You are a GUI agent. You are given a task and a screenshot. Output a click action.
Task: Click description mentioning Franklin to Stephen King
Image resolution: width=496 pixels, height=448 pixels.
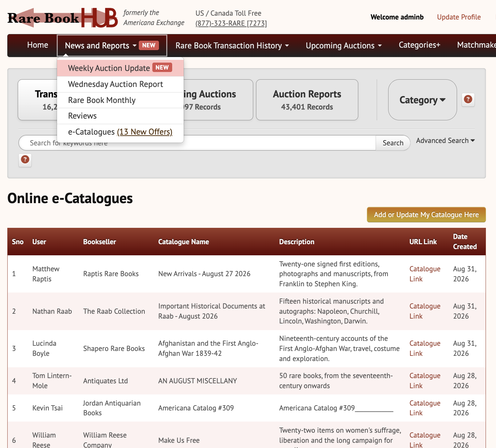tap(334, 274)
